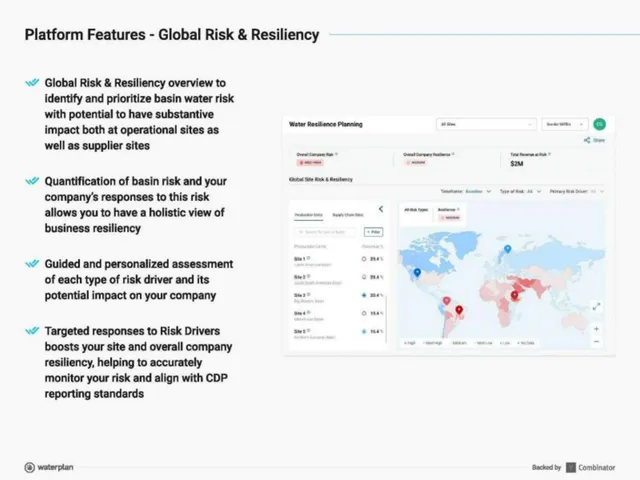This screenshot has height=480, width=640.
Task: Click the dark red map pin in East Africa
Action: coord(514,296)
